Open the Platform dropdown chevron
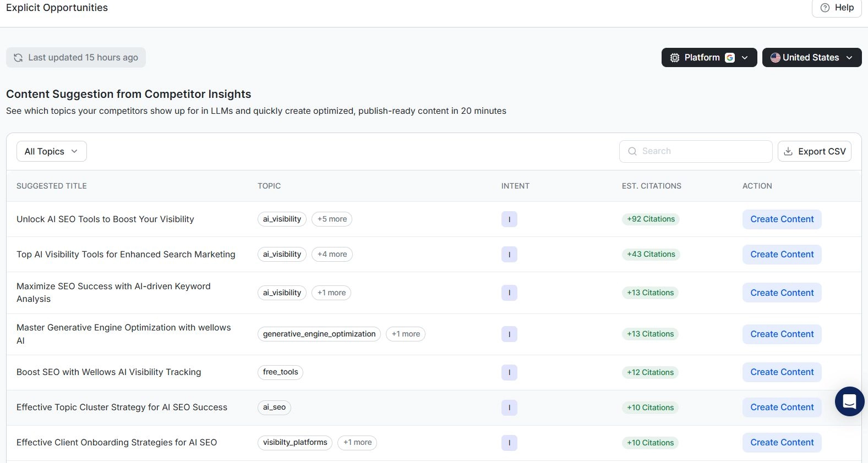This screenshot has width=868, height=463. 745,58
